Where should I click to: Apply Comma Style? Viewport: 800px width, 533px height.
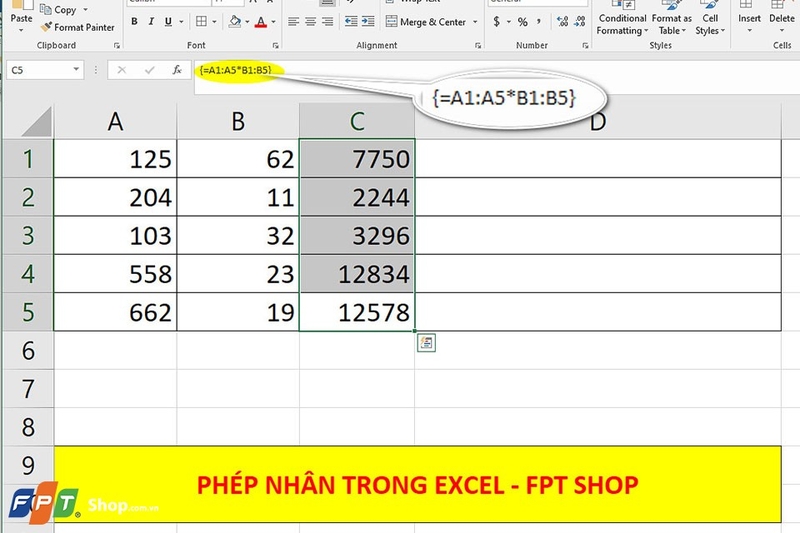539,21
